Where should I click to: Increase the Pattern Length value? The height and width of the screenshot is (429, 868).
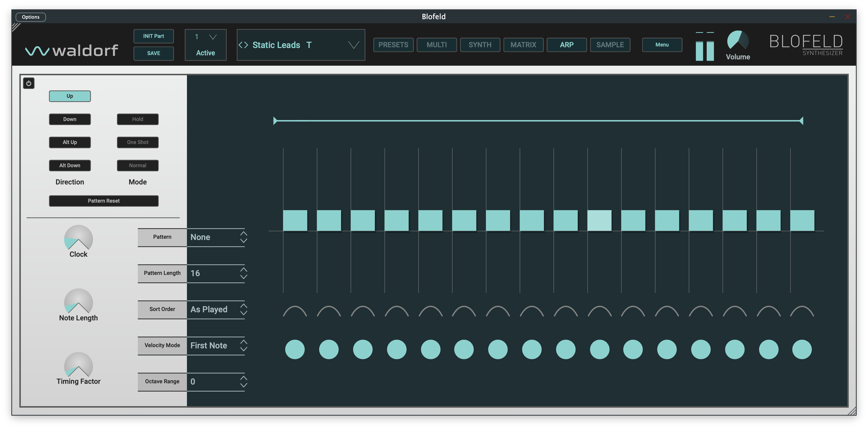pos(244,270)
